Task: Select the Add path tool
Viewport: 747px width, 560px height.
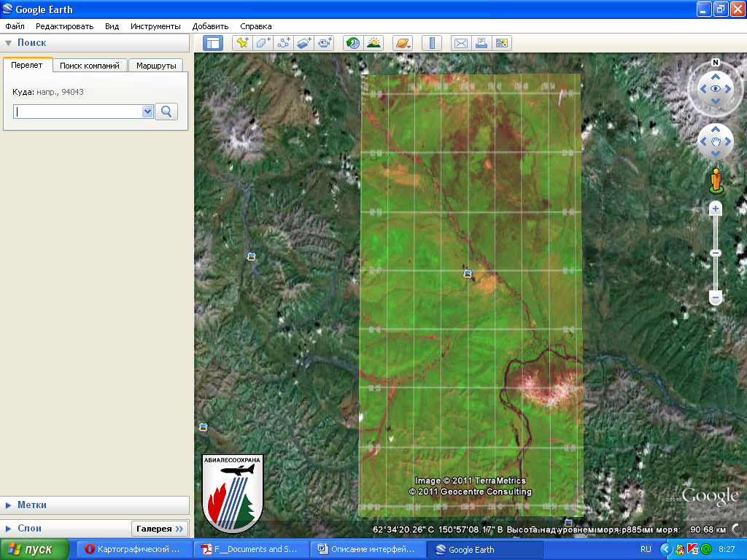Action: (x=285, y=42)
